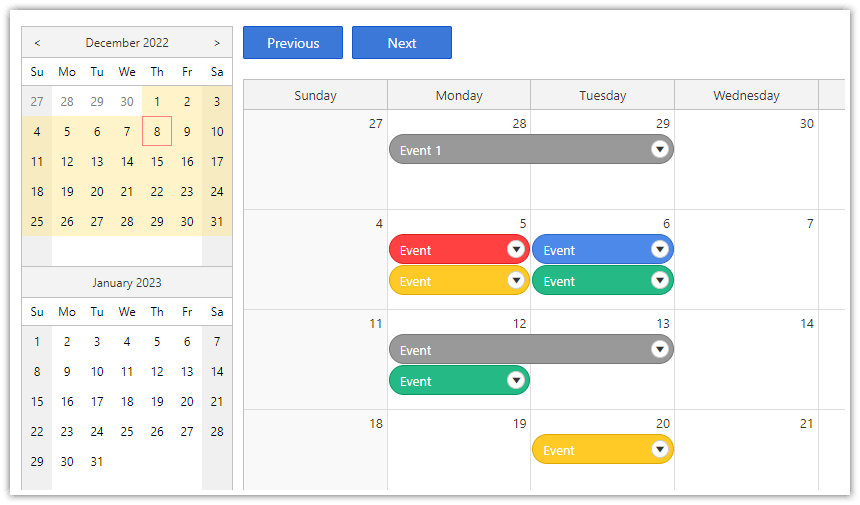The width and height of the screenshot is (860, 505).
Task: Pick January 18 in the mini calendar
Action: [127, 402]
